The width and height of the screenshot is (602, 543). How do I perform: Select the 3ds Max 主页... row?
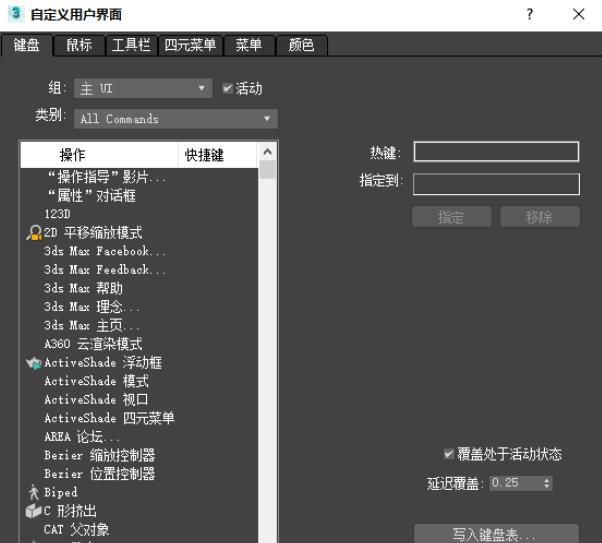[x=139, y=326]
